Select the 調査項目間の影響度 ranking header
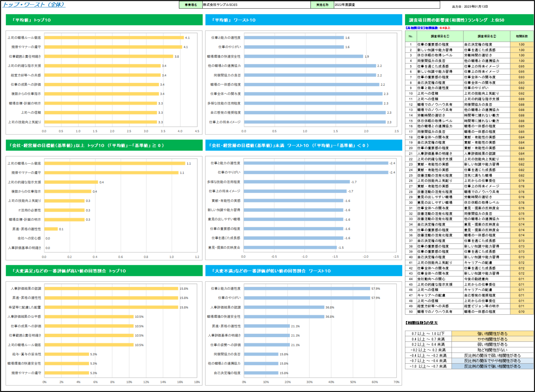The image size is (535, 392). pos(469,20)
